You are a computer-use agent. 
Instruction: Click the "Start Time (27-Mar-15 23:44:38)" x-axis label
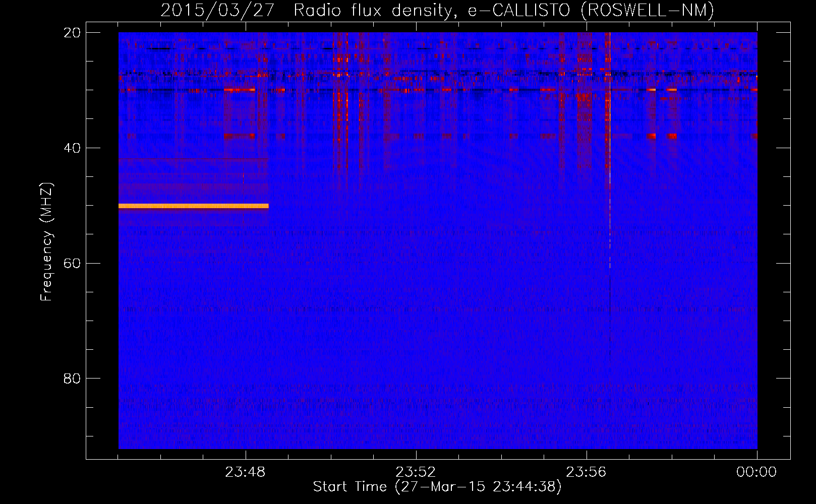437,487
